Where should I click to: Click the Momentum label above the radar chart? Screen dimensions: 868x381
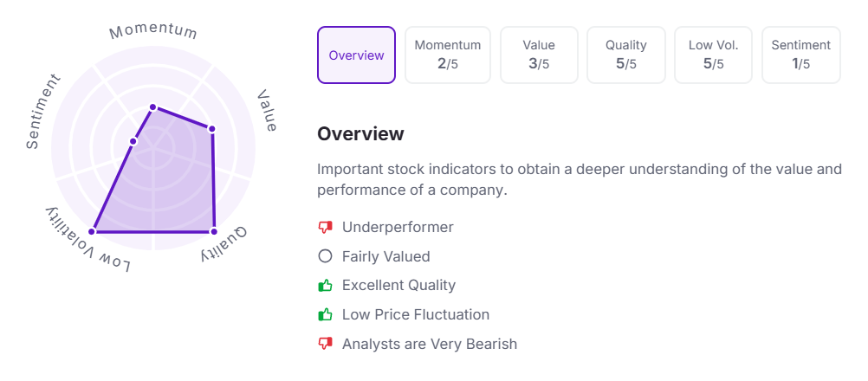click(x=153, y=32)
